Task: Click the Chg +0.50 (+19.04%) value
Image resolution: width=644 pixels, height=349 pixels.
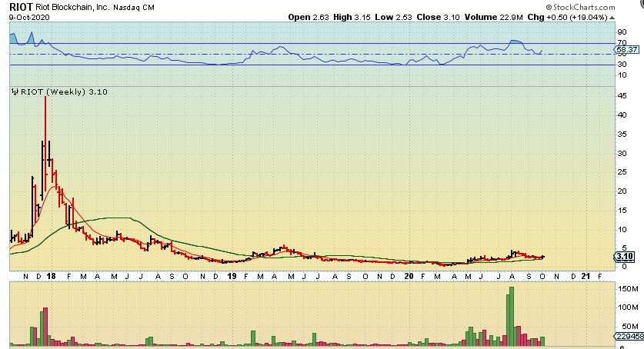Action: (x=567, y=17)
